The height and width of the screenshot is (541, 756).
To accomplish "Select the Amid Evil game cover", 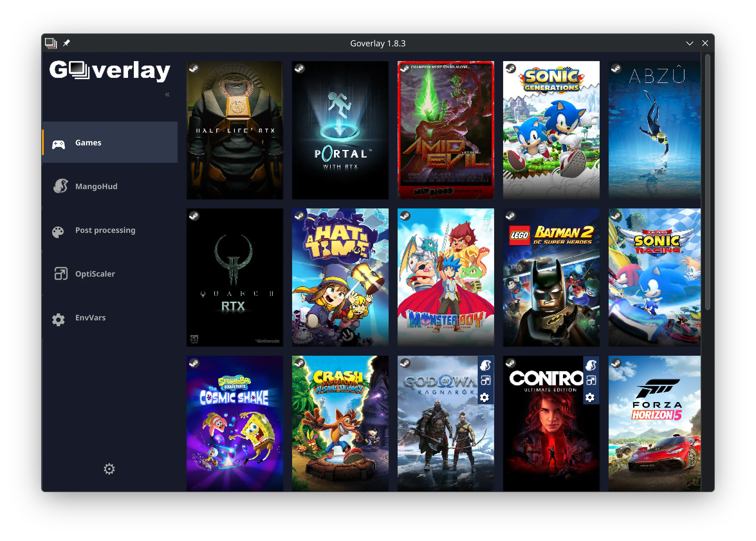I will coord(446,130).
